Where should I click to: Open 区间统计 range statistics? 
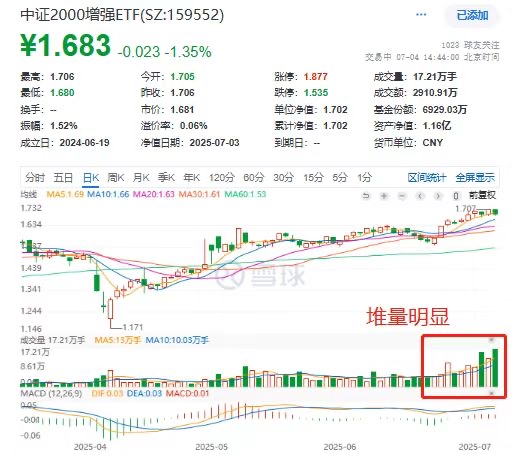point(427,178)
